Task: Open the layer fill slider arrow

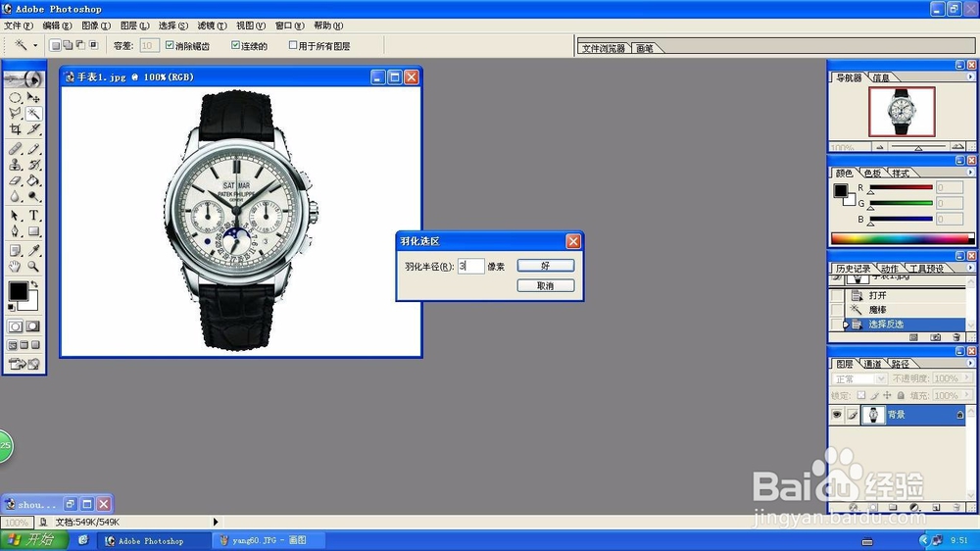Action: tap(967, 395)
